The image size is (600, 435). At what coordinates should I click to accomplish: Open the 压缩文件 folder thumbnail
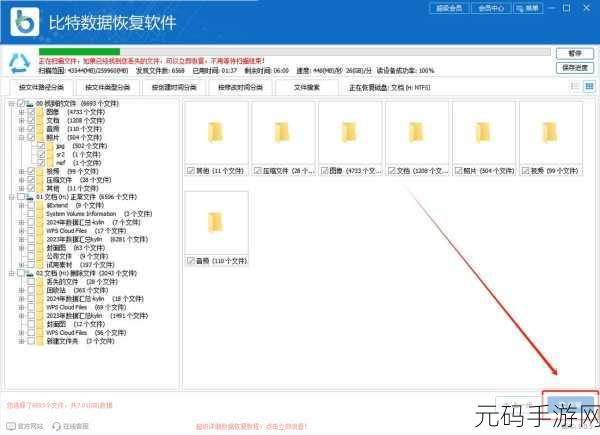pos(283,133)
